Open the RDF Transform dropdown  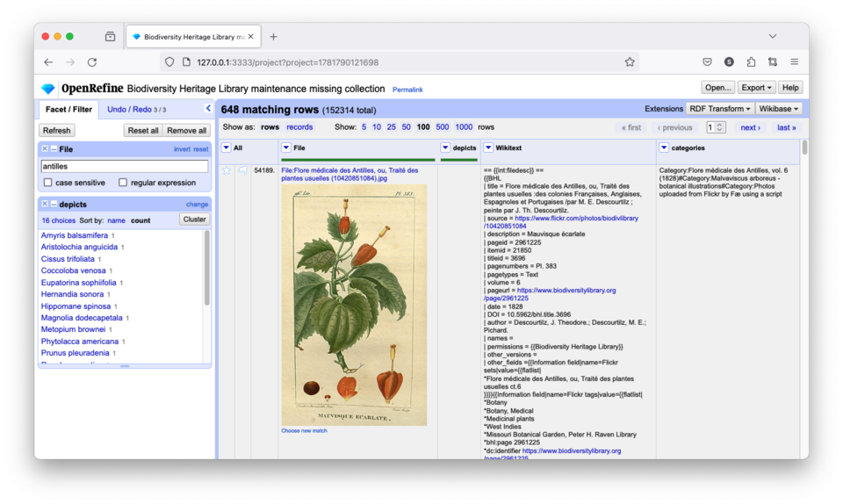720,109
